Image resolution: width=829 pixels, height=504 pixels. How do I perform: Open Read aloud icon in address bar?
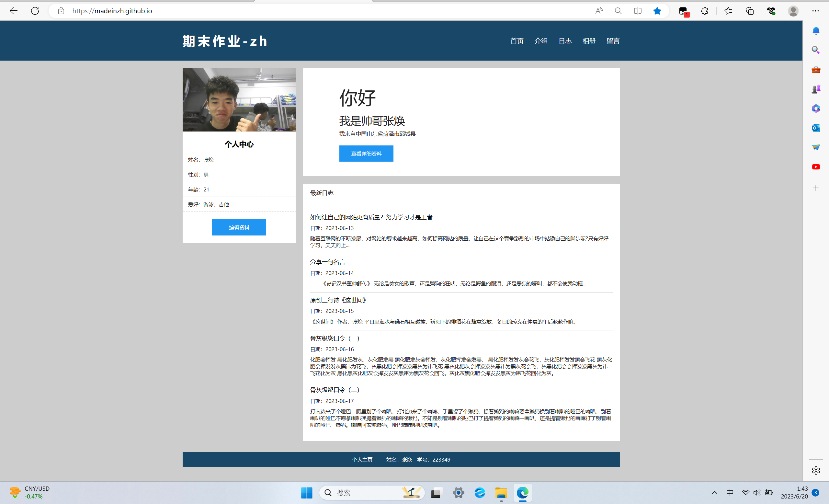pyautogui.click(x=599, y=11)
